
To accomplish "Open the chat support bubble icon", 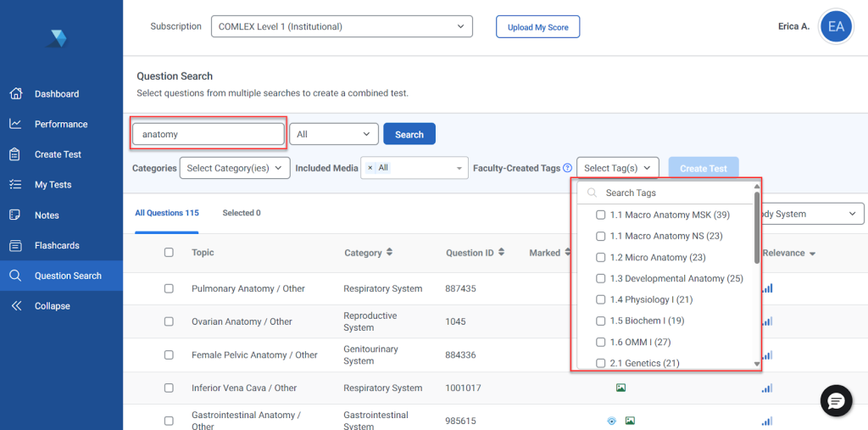I will point(836,401).
